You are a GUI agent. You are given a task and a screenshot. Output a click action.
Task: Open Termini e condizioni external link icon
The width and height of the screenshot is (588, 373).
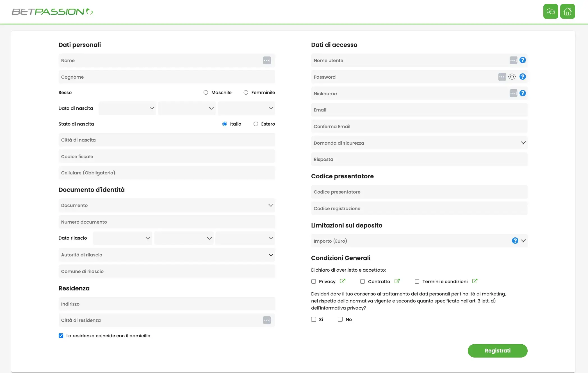pyautogui.click(x=475, y=281)
